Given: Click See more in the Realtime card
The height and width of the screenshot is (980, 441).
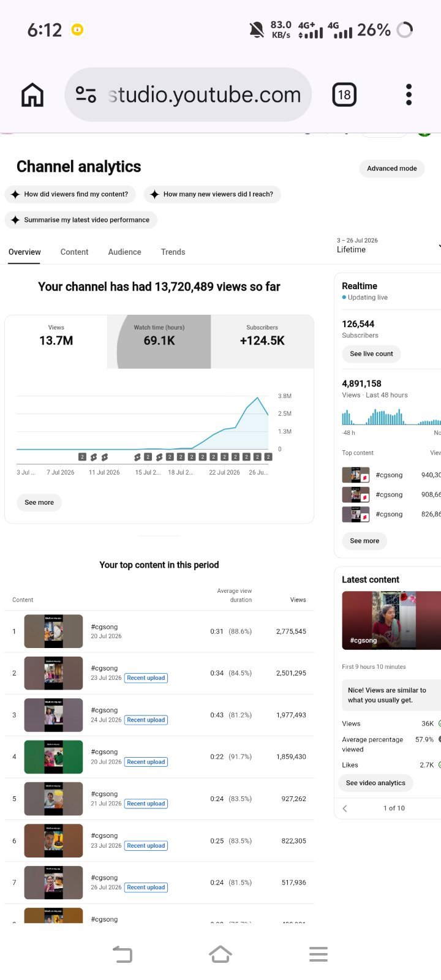Looking at the screenshot, I should [364, 541].
